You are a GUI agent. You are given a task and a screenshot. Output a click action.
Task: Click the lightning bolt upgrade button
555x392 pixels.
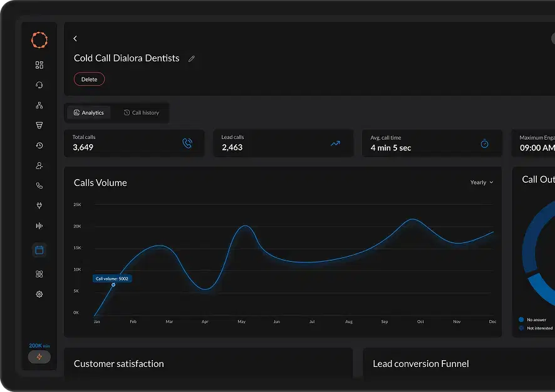pos(39,357)
